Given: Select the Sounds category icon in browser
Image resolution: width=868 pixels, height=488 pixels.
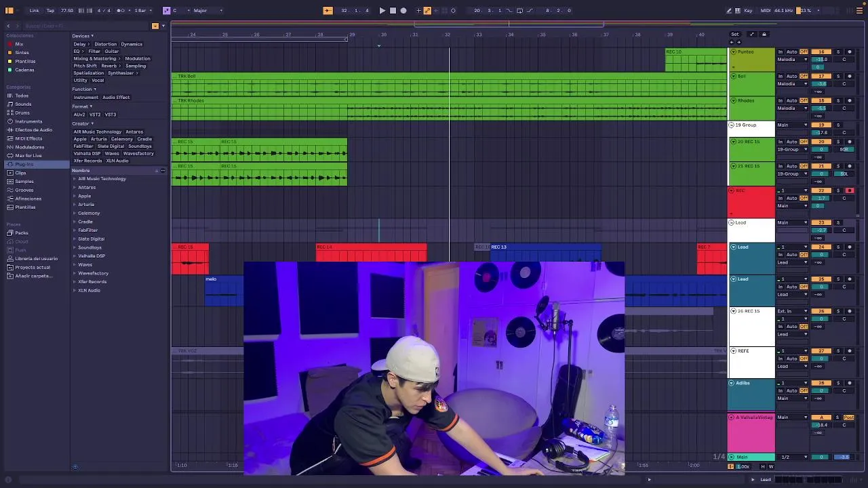Looking at the screenshot, I should coord(9,104).
